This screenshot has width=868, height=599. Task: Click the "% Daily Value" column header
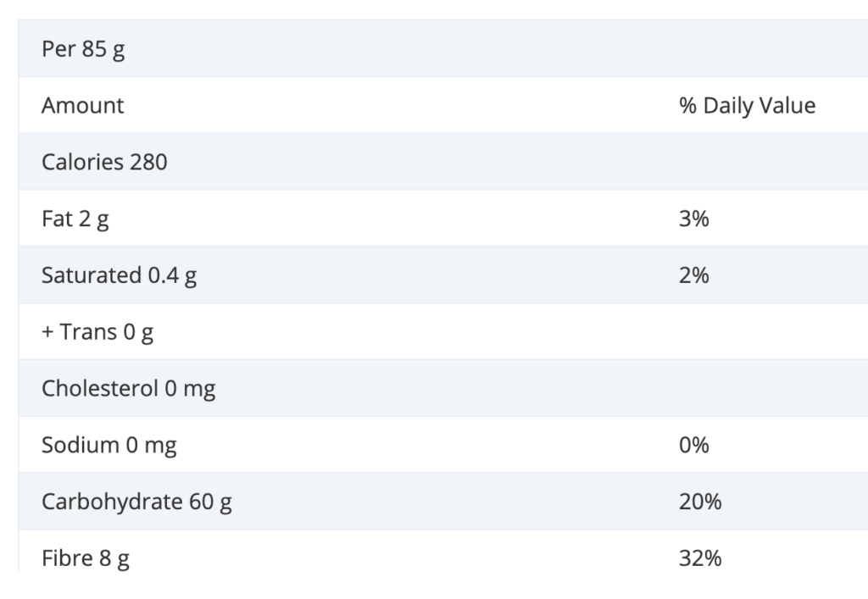pyautogui.click(x=747, y=106)
